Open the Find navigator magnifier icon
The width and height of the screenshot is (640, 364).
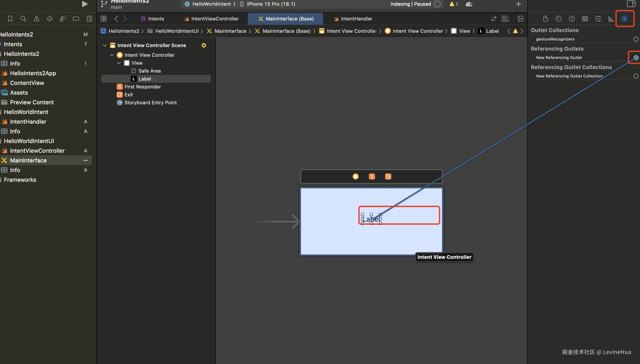coord(23,19)
